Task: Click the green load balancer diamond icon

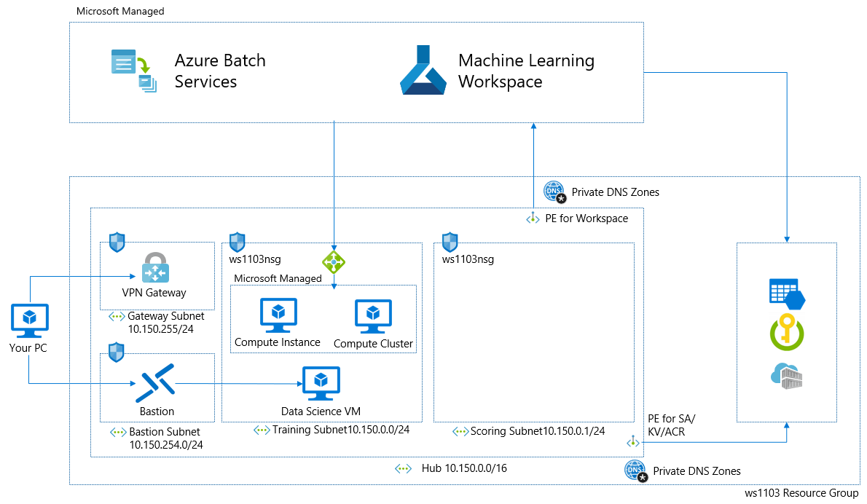Action: tap(334, 262)
